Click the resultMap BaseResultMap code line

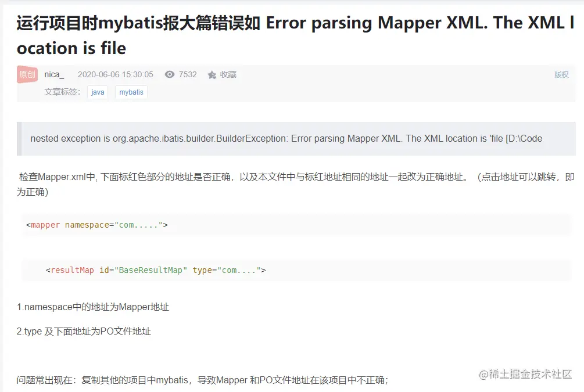(296, 270)
